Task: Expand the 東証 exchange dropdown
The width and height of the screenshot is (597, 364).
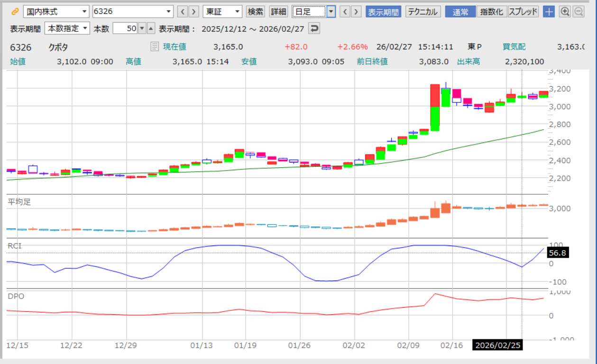Action: coord(222,12)
